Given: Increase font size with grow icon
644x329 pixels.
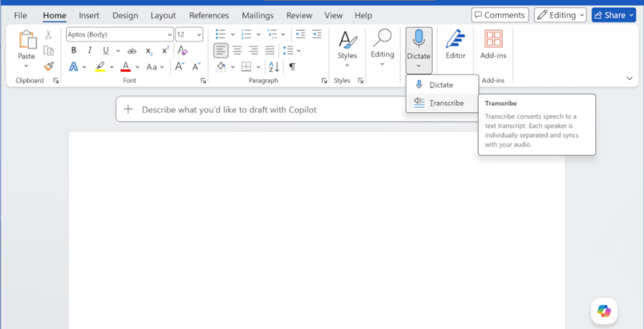Looking at the screenshot, I should tap(180, 66).
